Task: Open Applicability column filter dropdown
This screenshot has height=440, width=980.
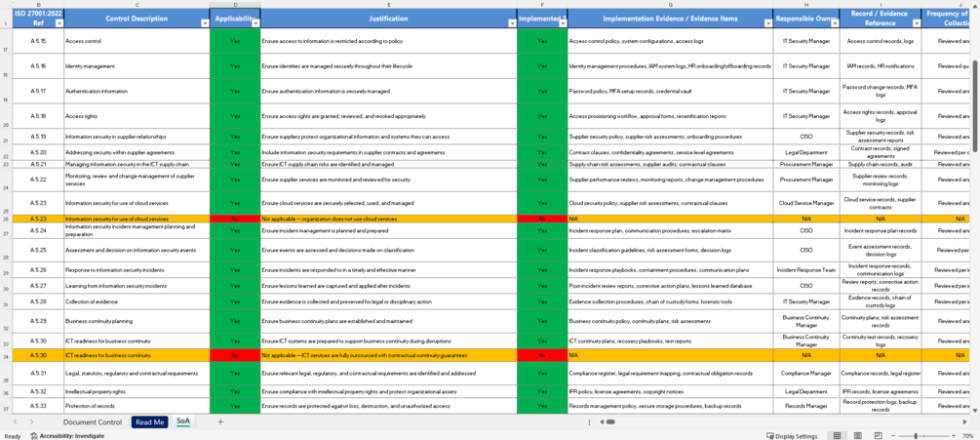Action: tap(255, 23)
